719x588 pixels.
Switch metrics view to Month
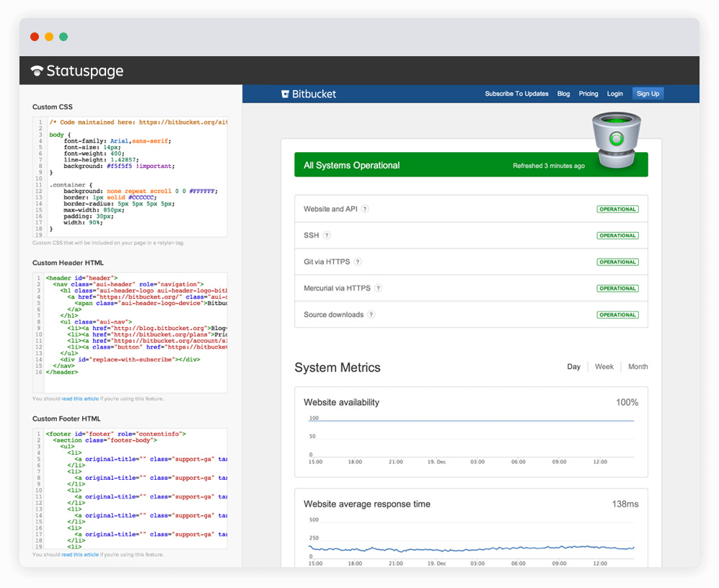tap(638, 367)
